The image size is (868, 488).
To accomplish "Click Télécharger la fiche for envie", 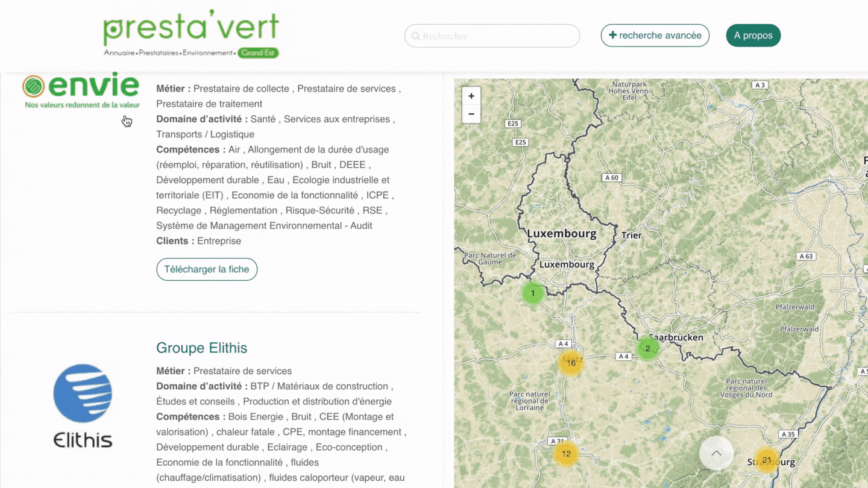I will [207, 269].
